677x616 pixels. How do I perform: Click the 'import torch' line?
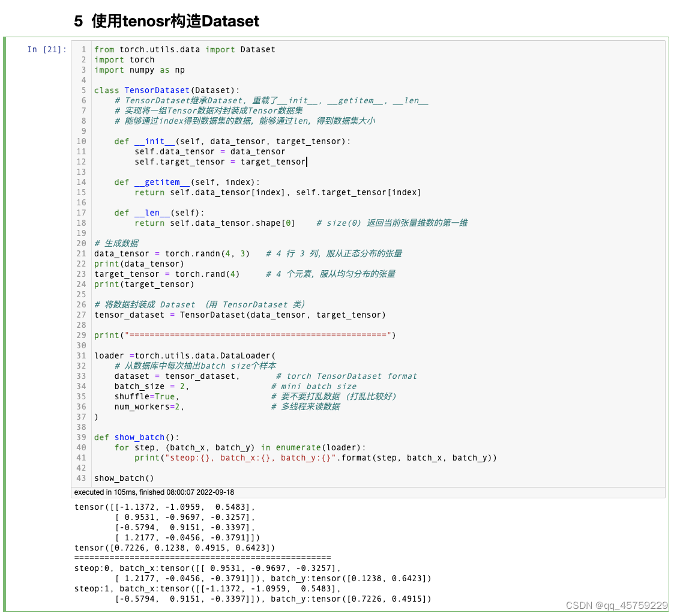click(x=124, y=60)
